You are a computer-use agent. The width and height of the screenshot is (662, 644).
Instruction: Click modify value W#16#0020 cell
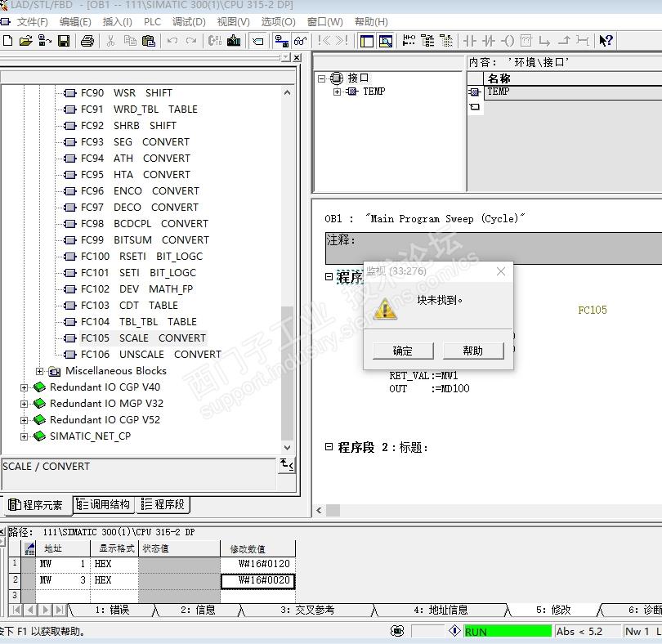click(x=258, y=580)
